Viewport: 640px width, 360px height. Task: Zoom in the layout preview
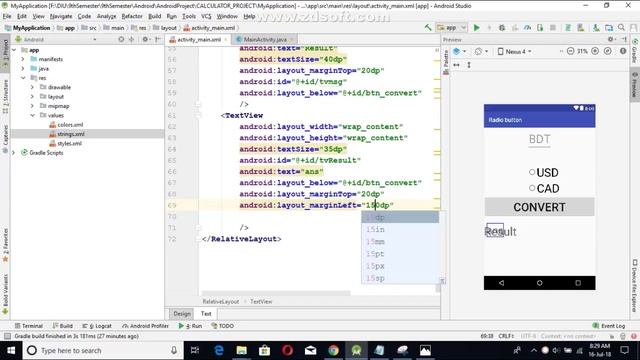point(595,51)
